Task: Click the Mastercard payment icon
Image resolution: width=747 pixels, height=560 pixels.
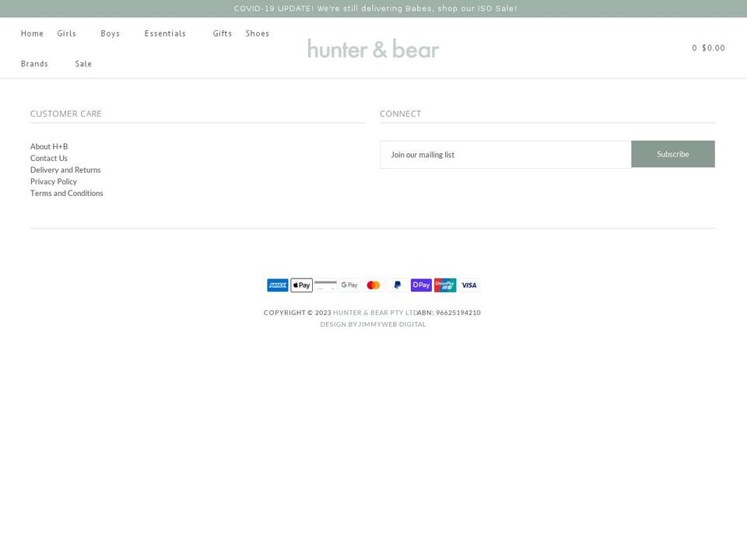Action: coord(373,285)
